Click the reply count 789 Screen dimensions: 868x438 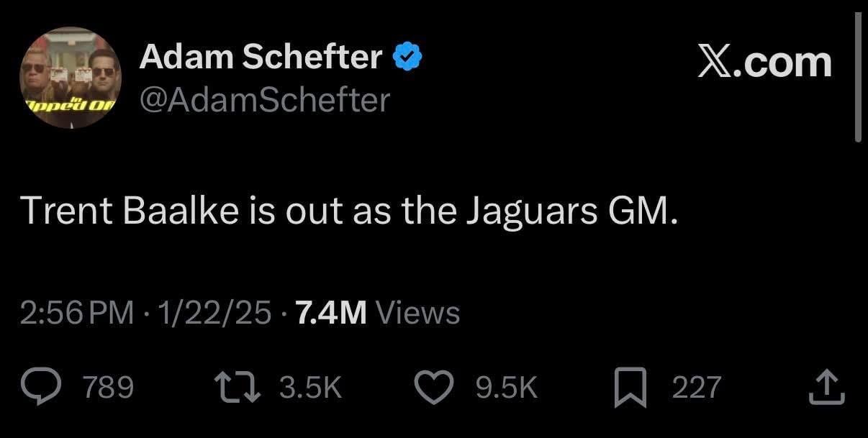tap(109, 387)
